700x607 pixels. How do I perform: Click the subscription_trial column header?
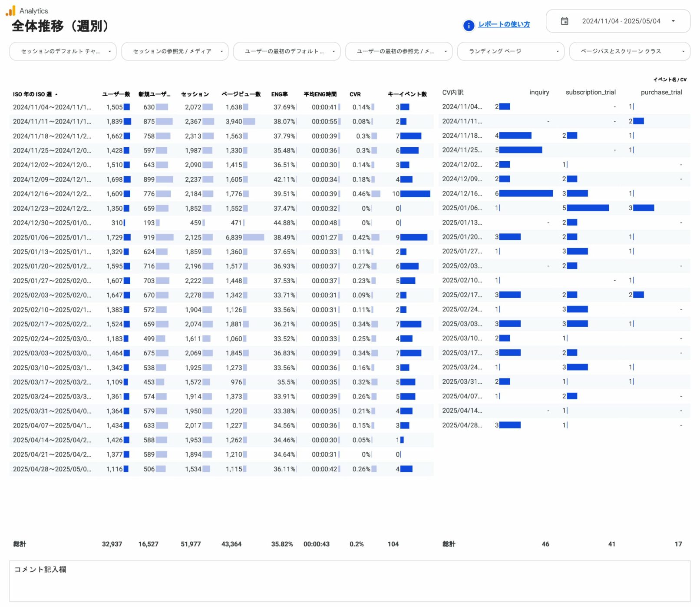(590, 93)
